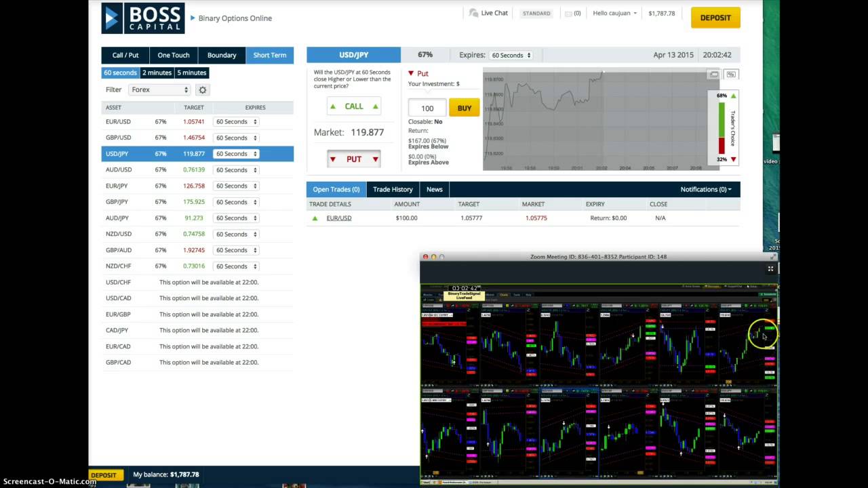The width and height of the screenshot is (868, 488).
Task: Open the AUD/USD row expiry dropdown
Action: pyautogui.click(x=235, y=170)
